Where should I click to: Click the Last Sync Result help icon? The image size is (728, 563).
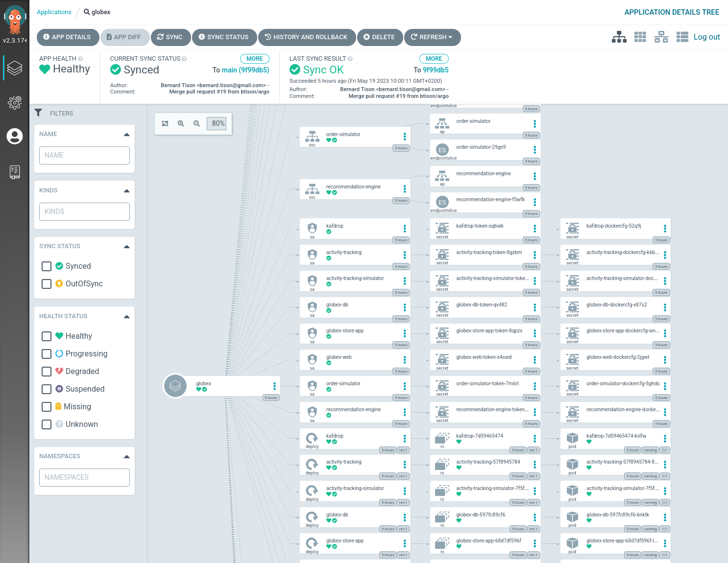pyautogui.click(x=350, y=59)
